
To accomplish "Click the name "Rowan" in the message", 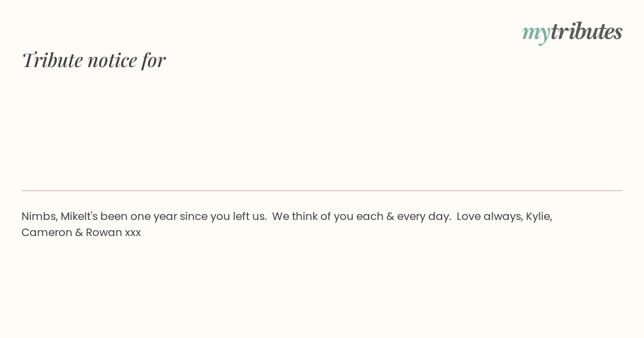I will coord(104,232).
